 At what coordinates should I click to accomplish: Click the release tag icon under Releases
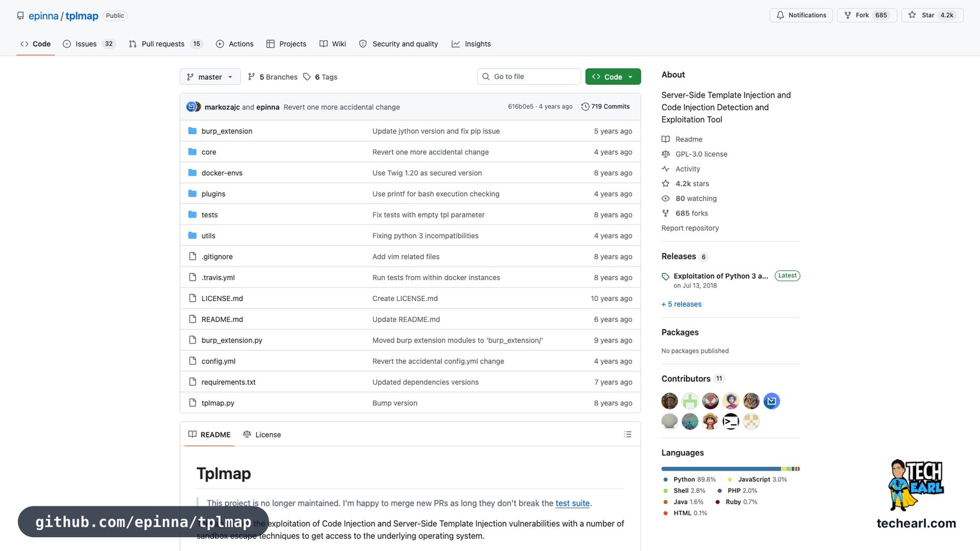click(665, 277)
